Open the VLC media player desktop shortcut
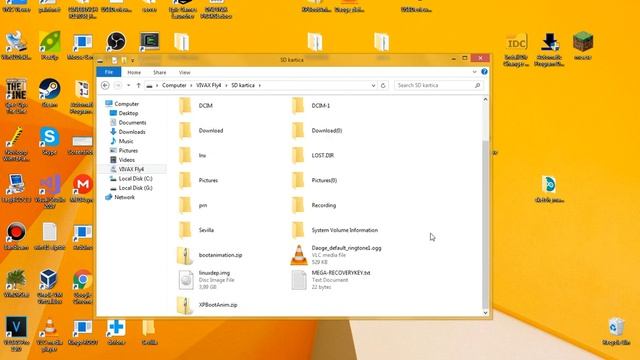Image resolution: width=640 pixels, height=360 pixels. [49, 327]
